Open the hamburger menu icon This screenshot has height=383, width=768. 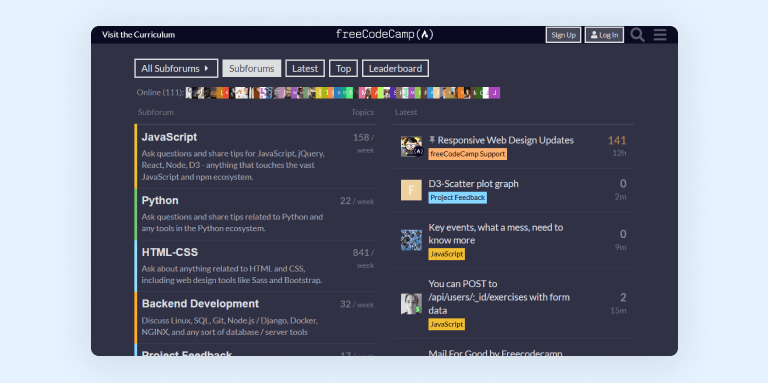click(660, 35)
